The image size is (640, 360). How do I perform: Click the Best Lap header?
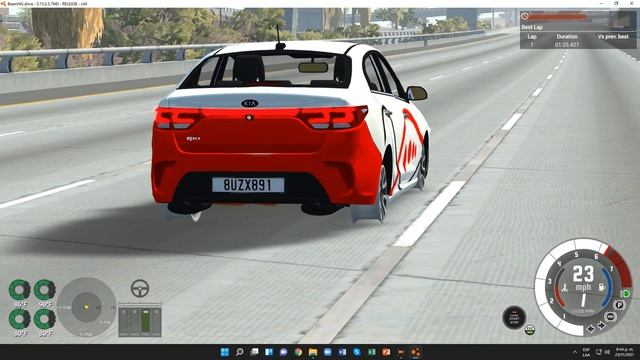coord(532,27)
